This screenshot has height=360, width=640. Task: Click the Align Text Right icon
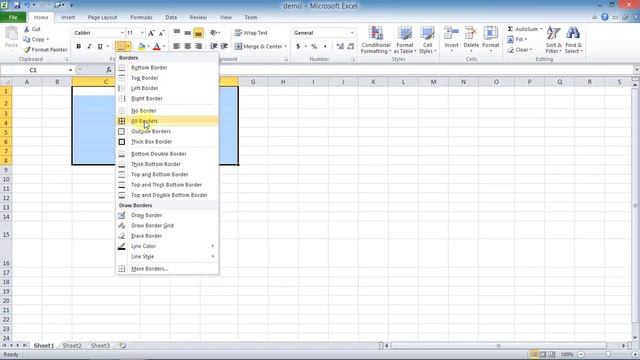pos(198,47)
